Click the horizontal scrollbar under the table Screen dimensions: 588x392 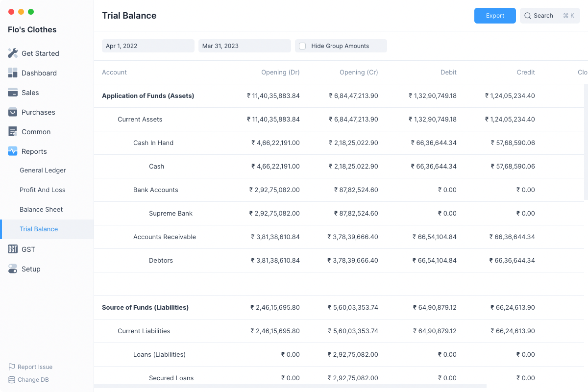point(290,386)
